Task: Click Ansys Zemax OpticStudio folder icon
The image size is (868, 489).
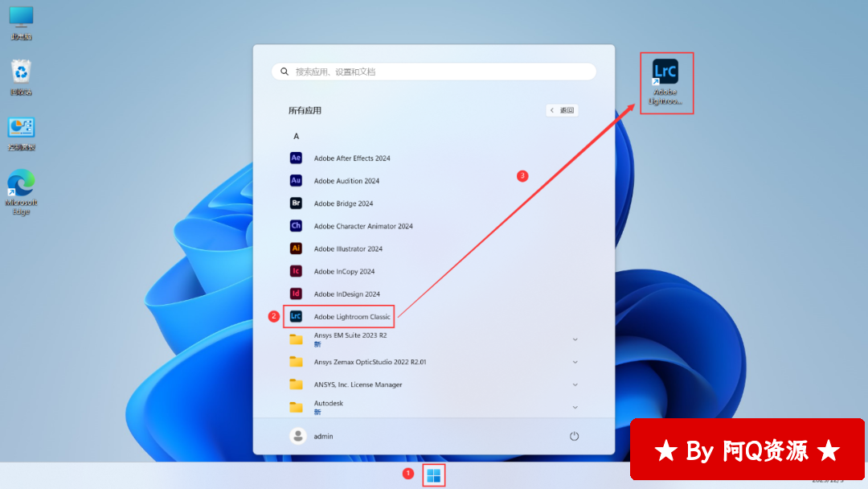Action: tap(296, 362)
